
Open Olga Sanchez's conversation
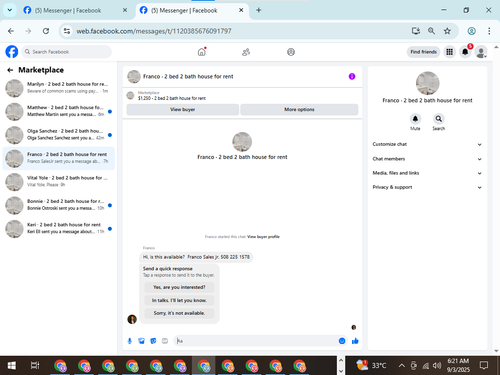pyautogui.click(x=58, y=135)
